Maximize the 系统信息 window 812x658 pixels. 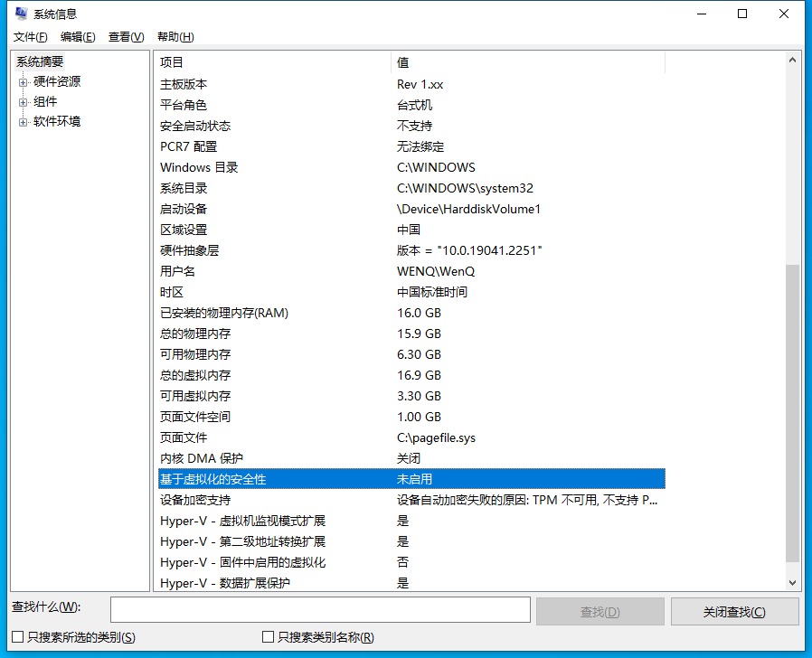coord(742,14)
